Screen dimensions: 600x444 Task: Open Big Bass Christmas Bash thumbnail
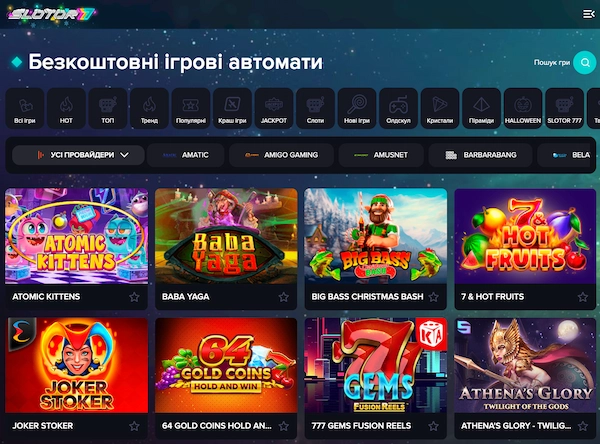click(x=375, y=236)
